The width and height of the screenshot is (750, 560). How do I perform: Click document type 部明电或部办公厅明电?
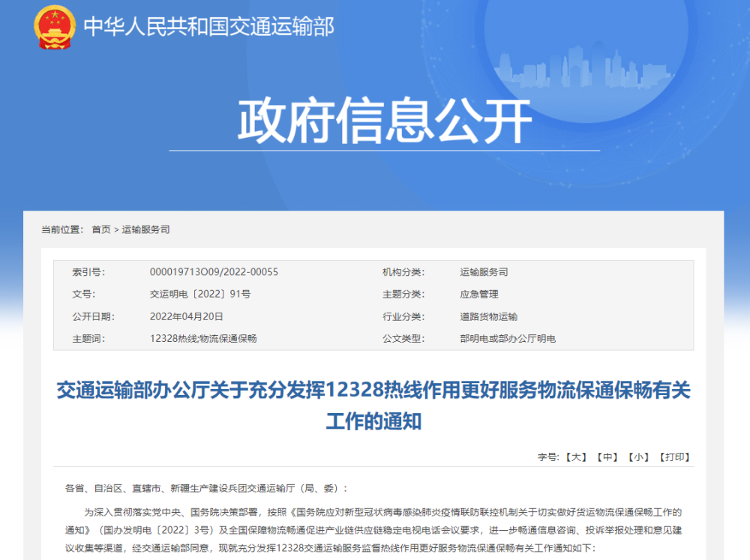pyautogui.click(x=508, y=339)
